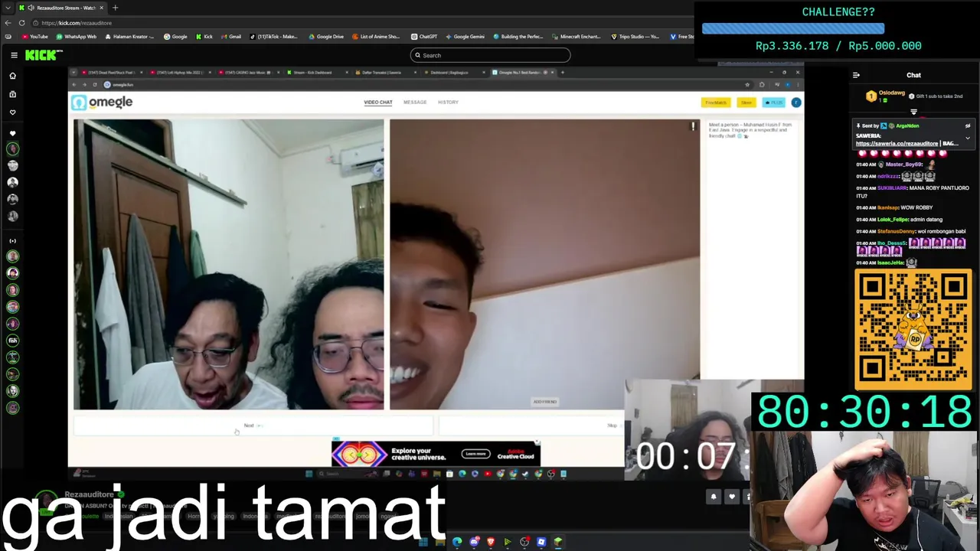Click ADD FRIEND on stranger video
This screenshot has height=551, width=980.
click(544, 401)
